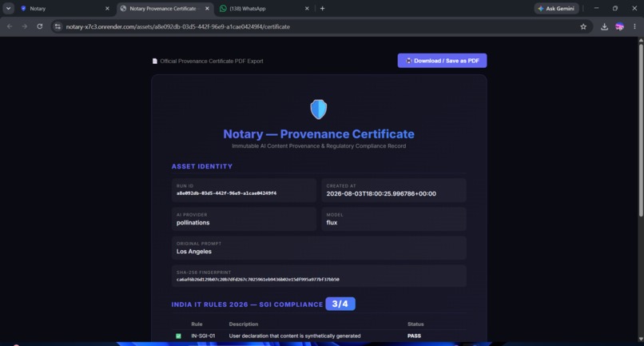Image resolution: width=644 pixels, height=346 pixels.
Task: Select the Notary Provenance Certificate tab
Action: (x=165, y=8)
